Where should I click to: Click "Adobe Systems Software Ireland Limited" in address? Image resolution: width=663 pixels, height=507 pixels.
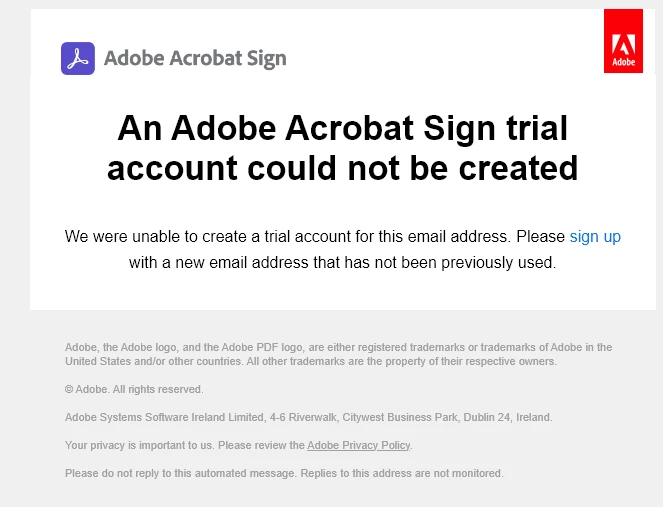click(x=164, y=417)
